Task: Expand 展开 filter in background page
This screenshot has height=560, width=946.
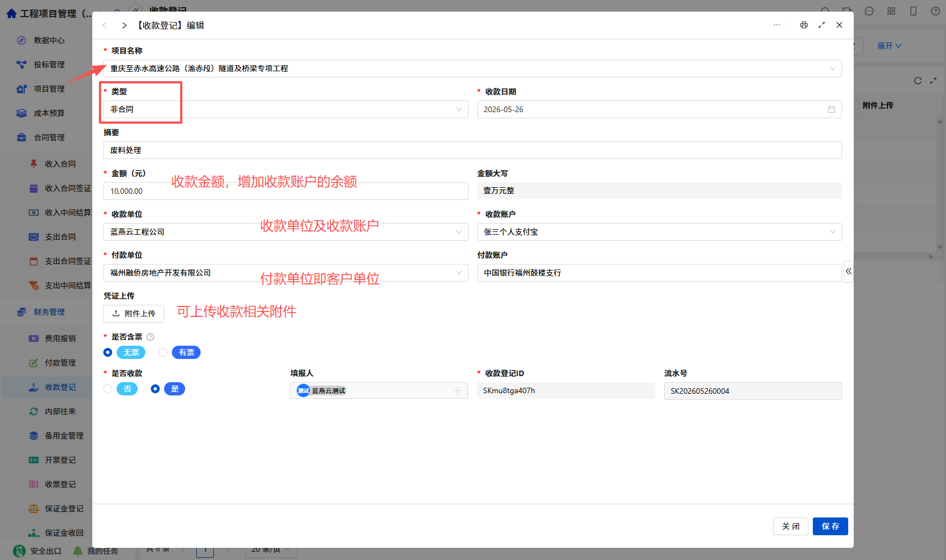Action: click(x=889, y=46)
